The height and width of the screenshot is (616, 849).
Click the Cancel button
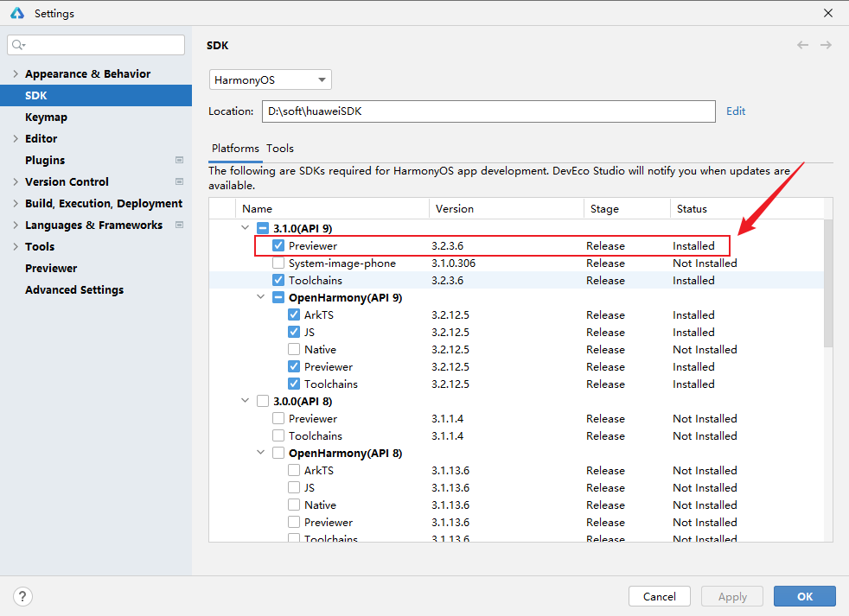click(x=660, y=596)
